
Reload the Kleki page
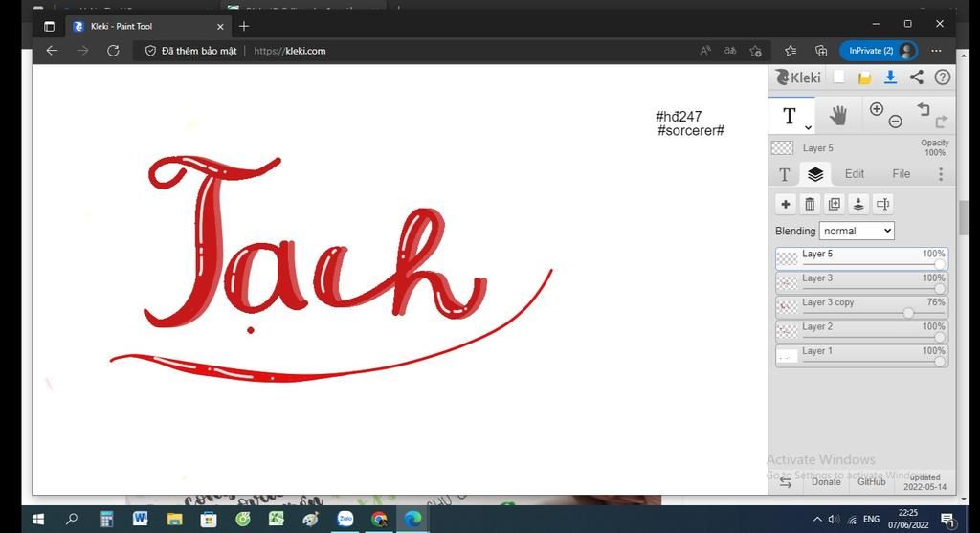coord(113,51)
